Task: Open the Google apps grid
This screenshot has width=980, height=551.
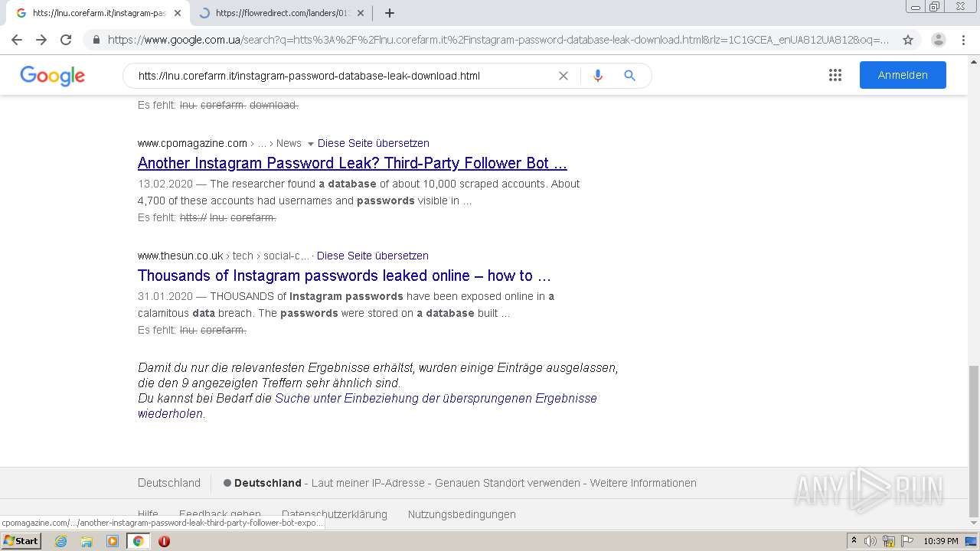Action: 835,75
